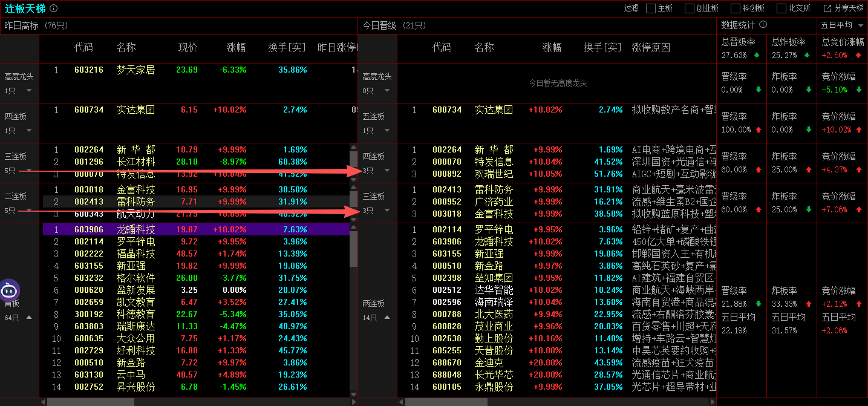Screen dimensions: 868x406
Task: Select the 垒知集团 row
Action: point(557,278)
